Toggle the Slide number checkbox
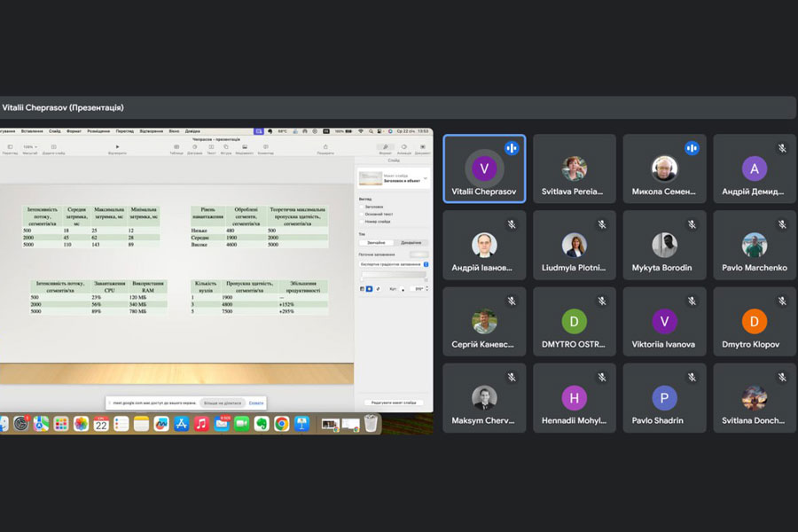 click(x=363, y=222)
